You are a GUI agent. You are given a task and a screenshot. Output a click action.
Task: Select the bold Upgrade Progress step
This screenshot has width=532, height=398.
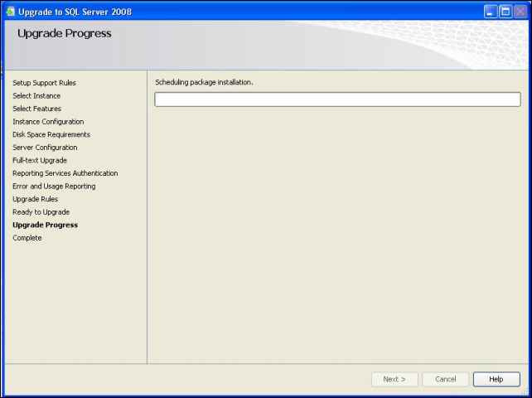pyautogui.click(x=45, y=225)
